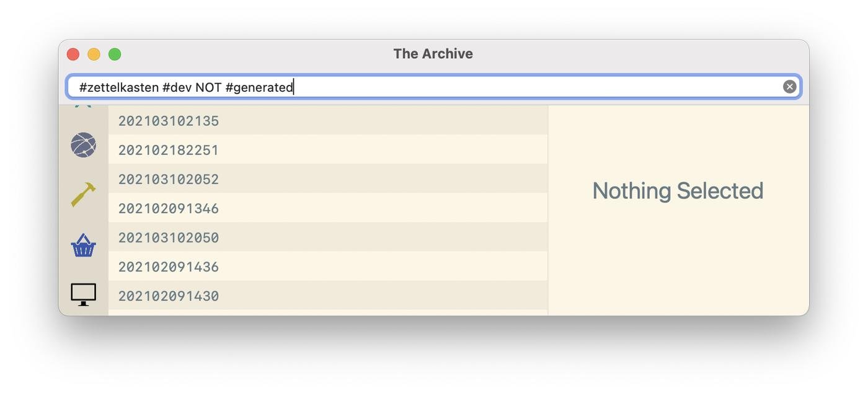Click the divider between note list and editor
The image size is (868, 393).
548,211
